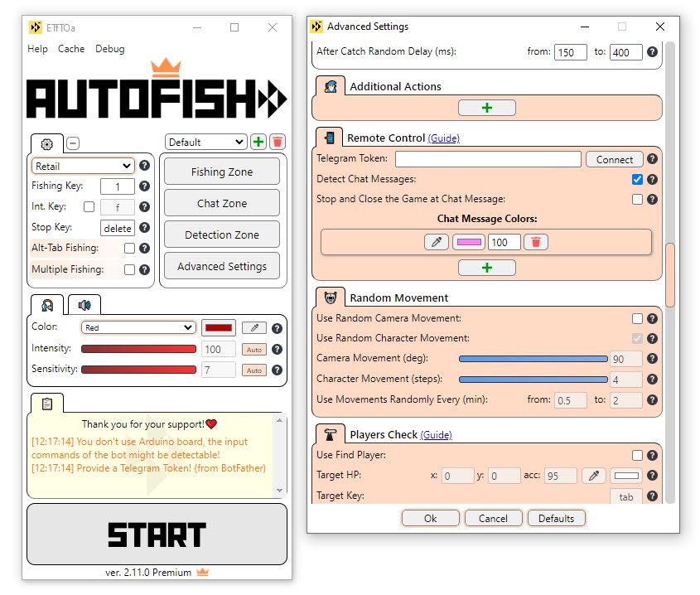Show help for Int. Key
This screenshot has height=595, width=700.
pos(144,207)
